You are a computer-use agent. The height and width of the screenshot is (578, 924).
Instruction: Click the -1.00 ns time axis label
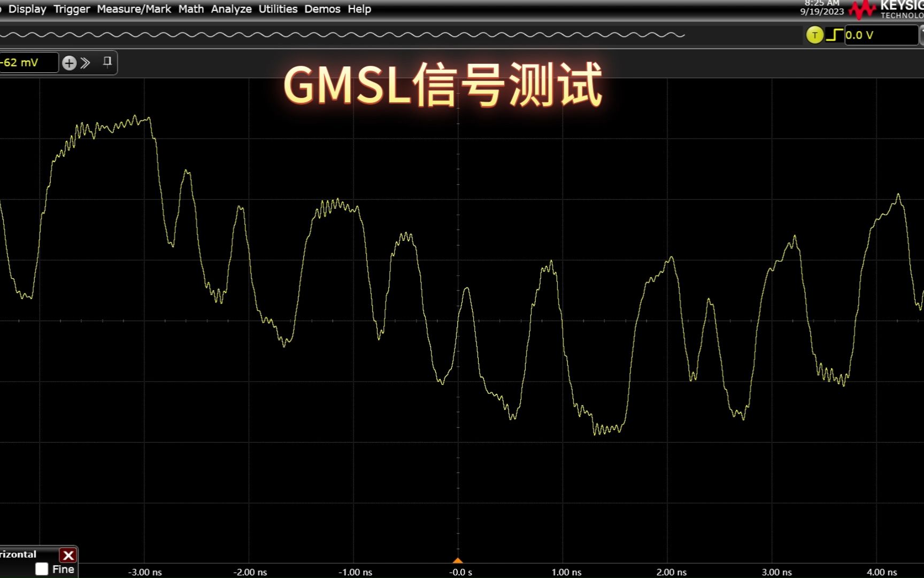tap(355, 572)
